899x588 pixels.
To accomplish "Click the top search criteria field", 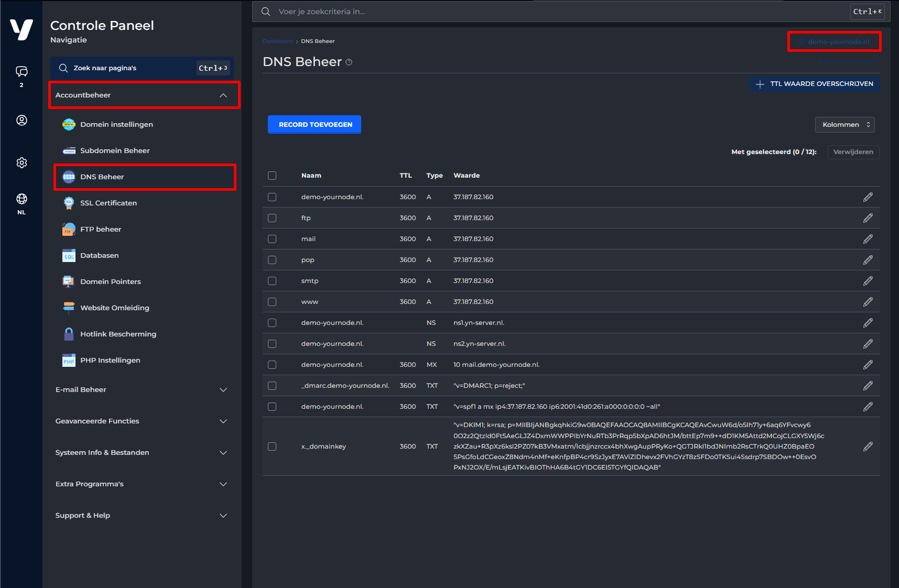I will pyautogui.click(x=571, y=12).
